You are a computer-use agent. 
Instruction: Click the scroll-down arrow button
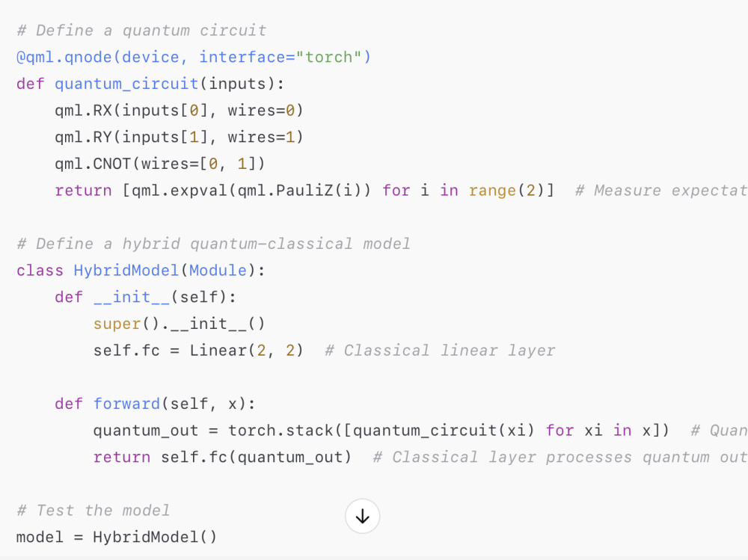(x=362, y=516)
